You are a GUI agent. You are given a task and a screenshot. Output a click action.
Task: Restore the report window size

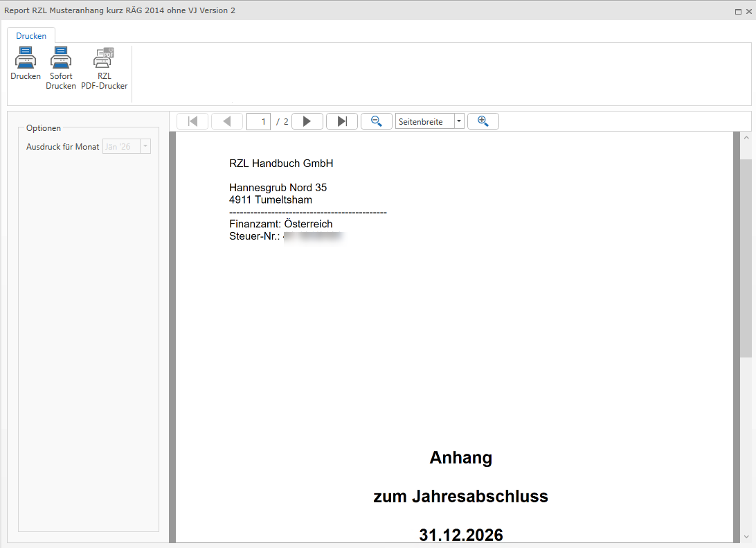coord(739,11)
